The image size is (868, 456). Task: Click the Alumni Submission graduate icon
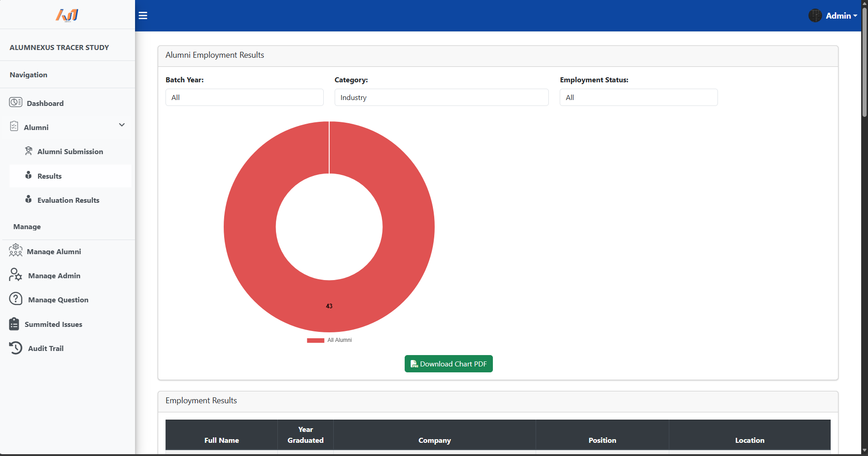click(29, 150)
